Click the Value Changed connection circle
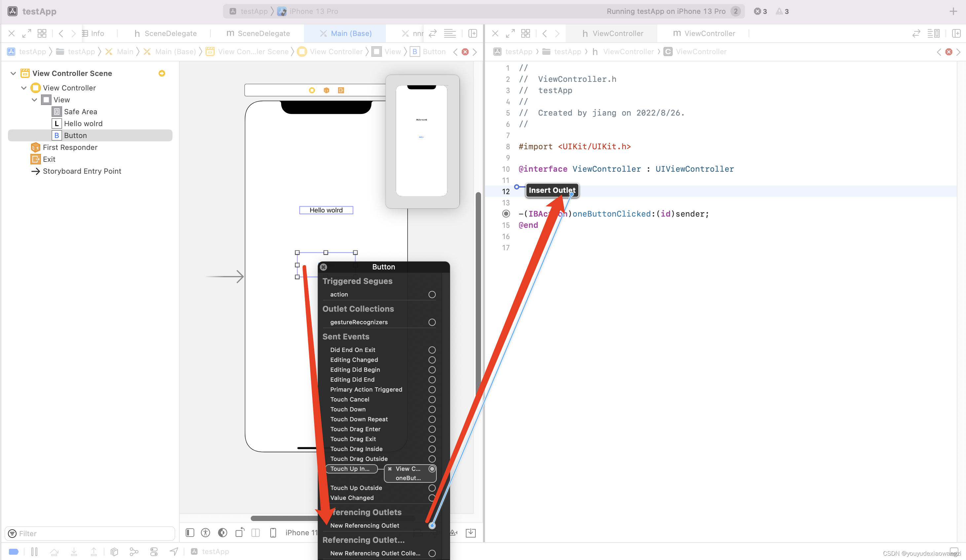The height and width of the screenshot is (560, 966). (x=432, y=498)
